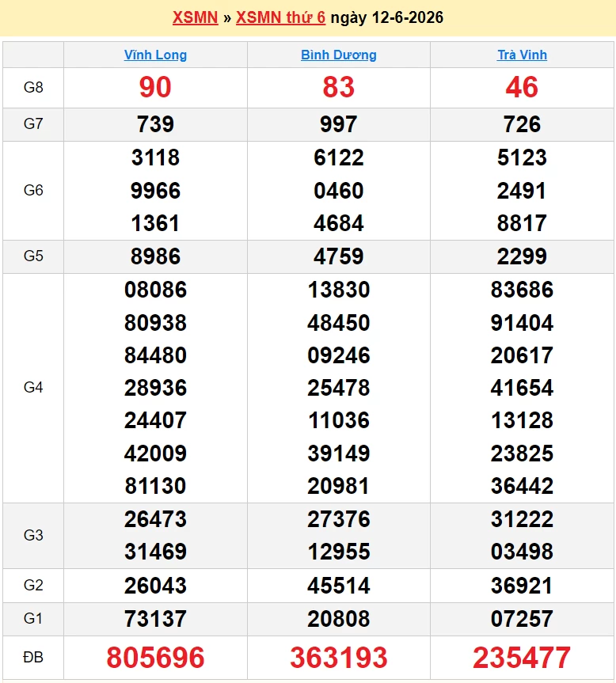This screenshot has height=683, width=616.
Task: Click G7 number 726
Action: tap(522, 124)
